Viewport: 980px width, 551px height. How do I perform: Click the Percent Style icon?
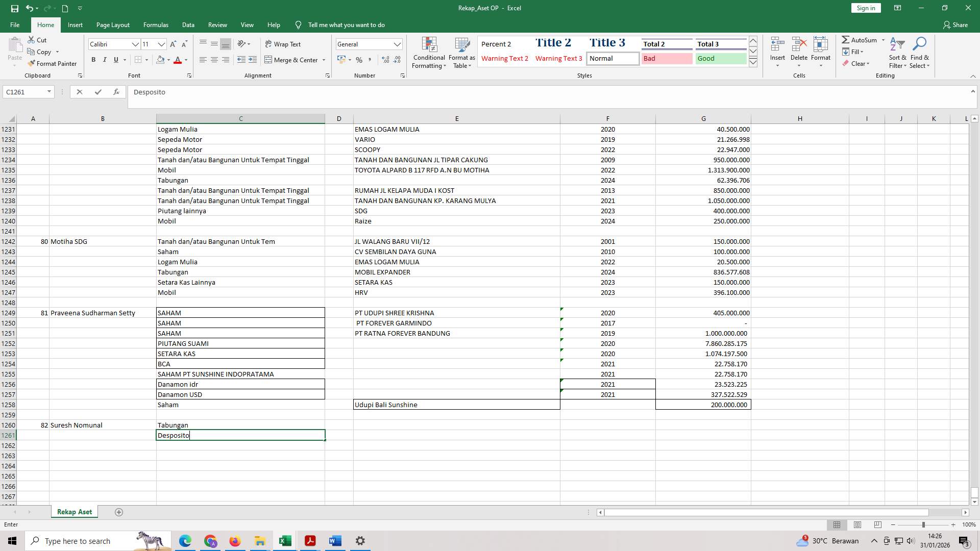pos(359,60)
